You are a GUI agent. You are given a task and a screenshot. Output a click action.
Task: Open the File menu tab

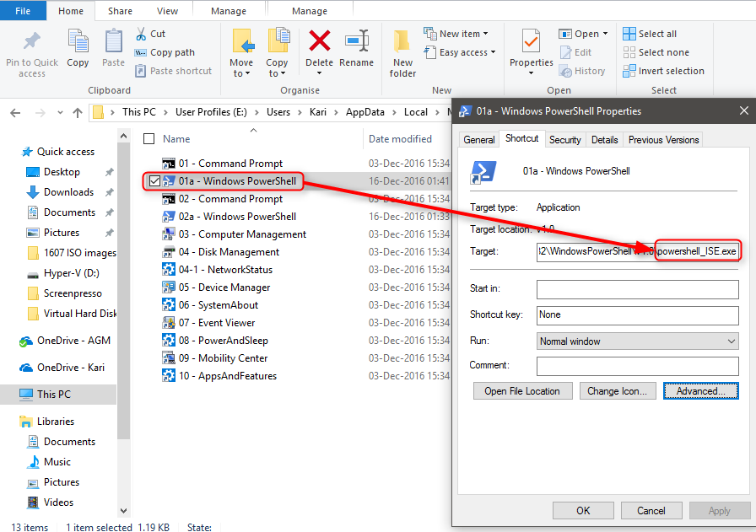point(23,11)
